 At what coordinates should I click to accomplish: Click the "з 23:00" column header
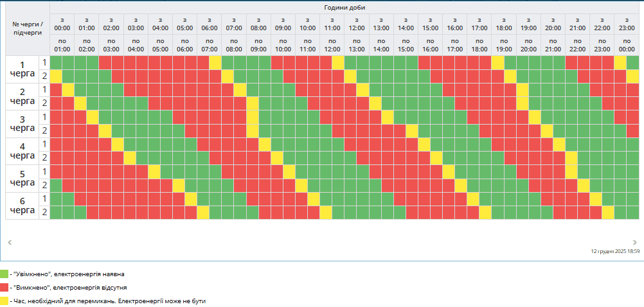[x=627, y=24]
